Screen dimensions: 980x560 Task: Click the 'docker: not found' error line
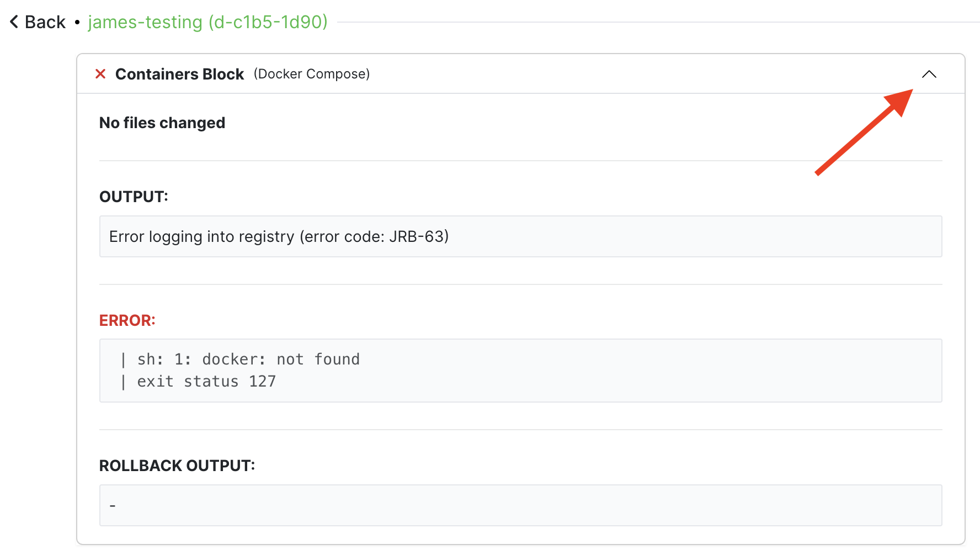248,360
